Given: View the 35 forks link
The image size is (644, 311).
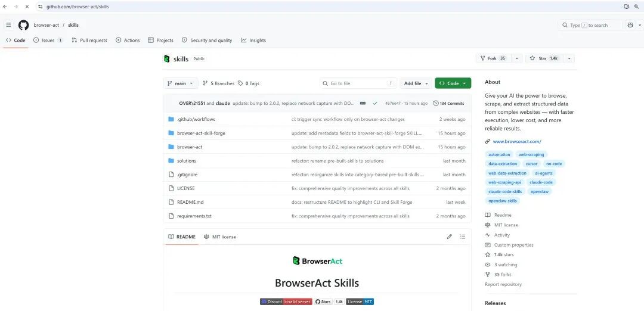Looking at the screenshot, I should point(498,275).
